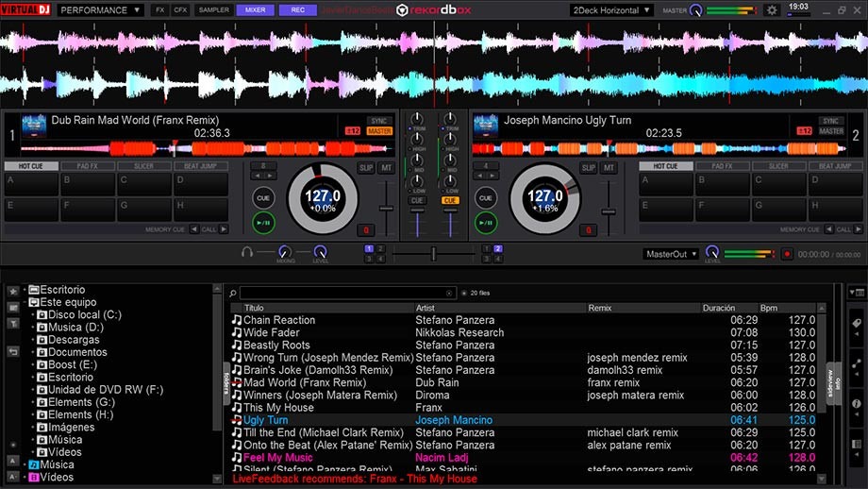The width and height of the screenshot is (868, 489).
Task: Click next memory cue arrow on deck 1
Action: coord(223,229)
